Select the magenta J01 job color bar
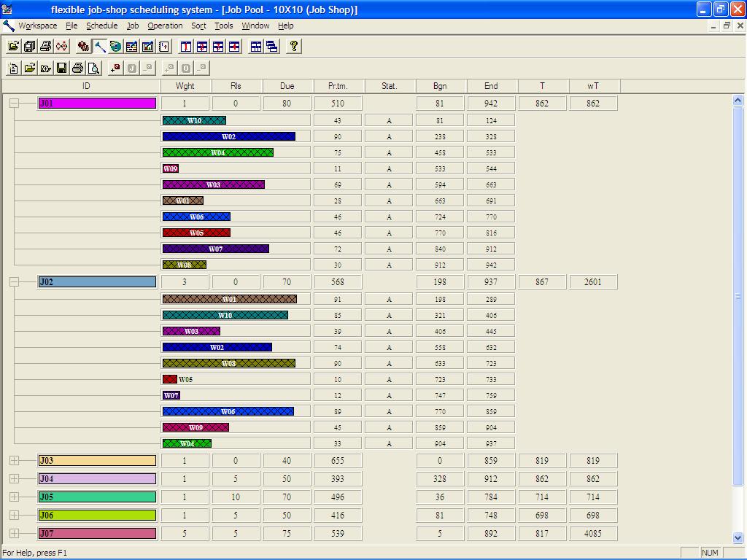This screenshot has height=560, width=747. click(x=97, y=104)
